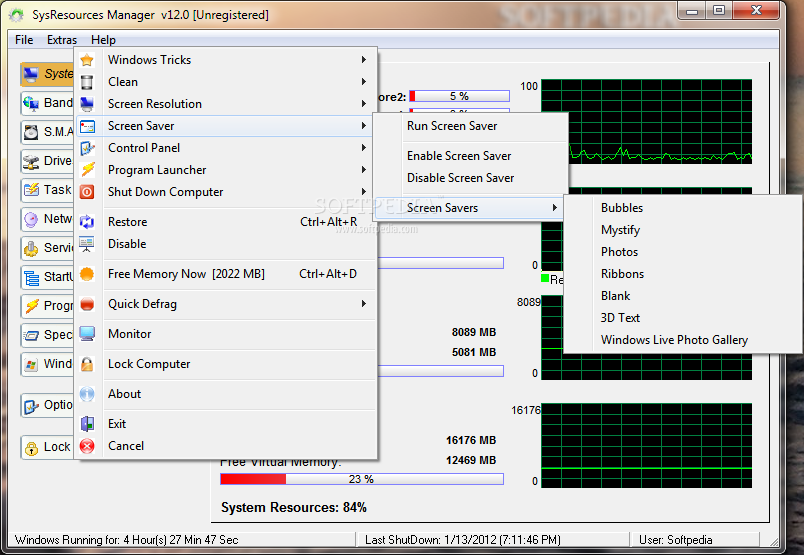Click the orange ball icon beside Free Memory Now
This screenshot has width=804, height=555.
(x=87, y=274)
